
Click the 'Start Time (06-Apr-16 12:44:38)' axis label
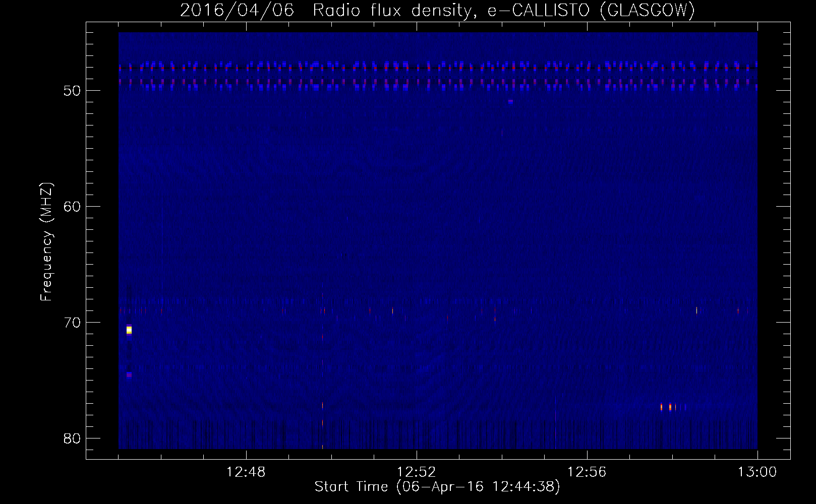[437, 486]
